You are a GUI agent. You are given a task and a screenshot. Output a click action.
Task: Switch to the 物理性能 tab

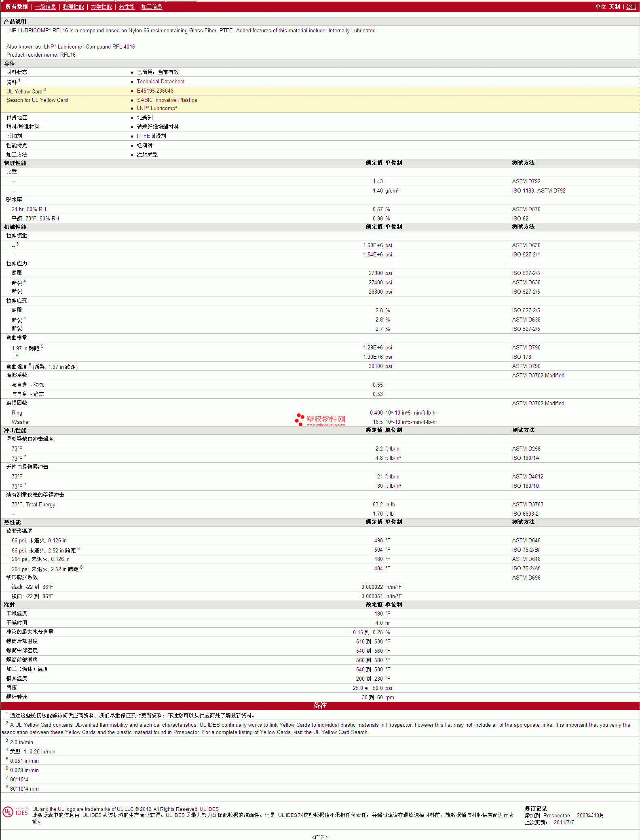[73, 7]
